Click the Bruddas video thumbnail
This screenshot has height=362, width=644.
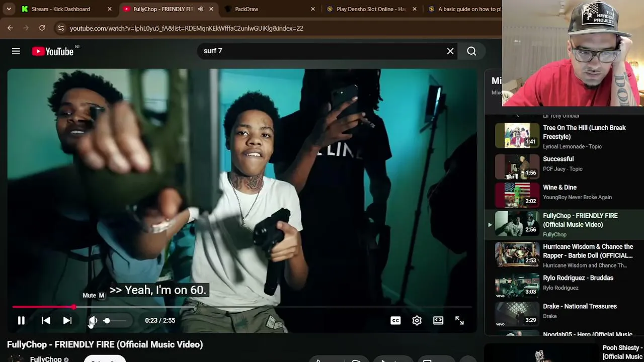[x=517, y=286]
